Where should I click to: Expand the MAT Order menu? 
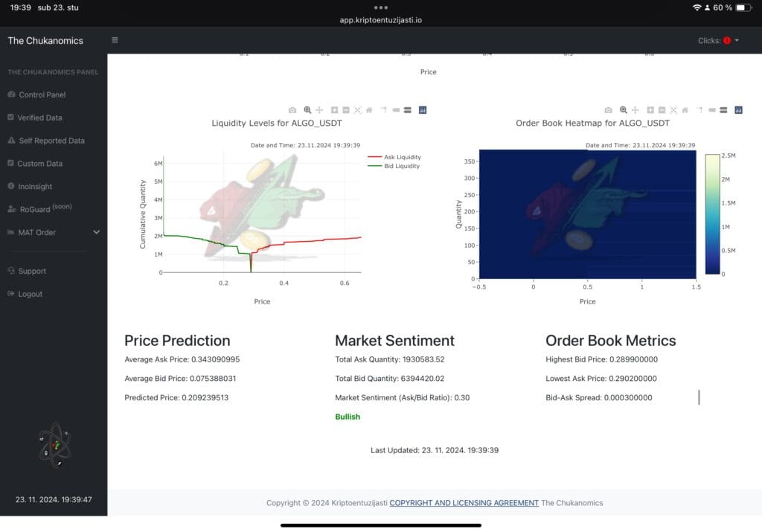point(46,232)
